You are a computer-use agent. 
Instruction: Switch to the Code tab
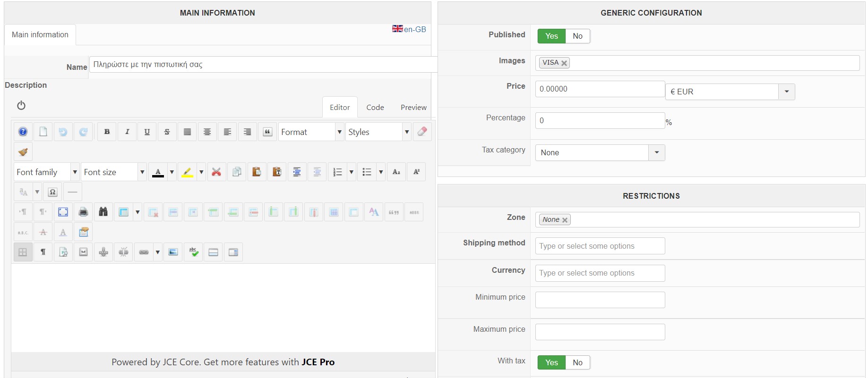375,108
